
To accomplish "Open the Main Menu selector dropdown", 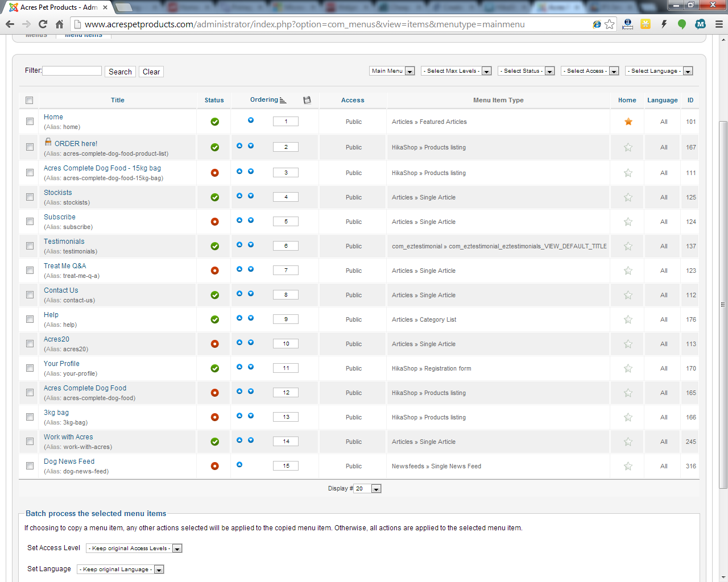I will click(x=392, y=71).
